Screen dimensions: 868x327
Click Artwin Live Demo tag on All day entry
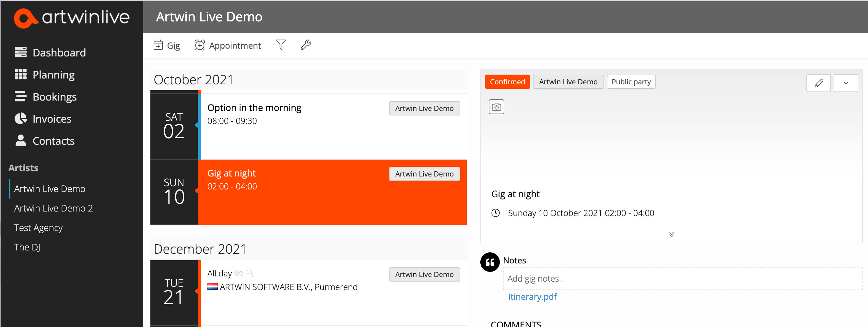(424, 274)
